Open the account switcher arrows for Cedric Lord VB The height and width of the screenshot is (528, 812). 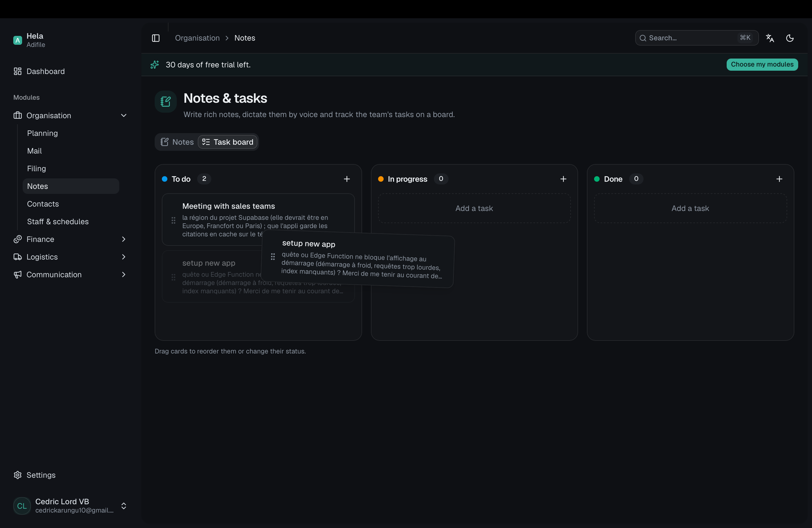[123, 506]
